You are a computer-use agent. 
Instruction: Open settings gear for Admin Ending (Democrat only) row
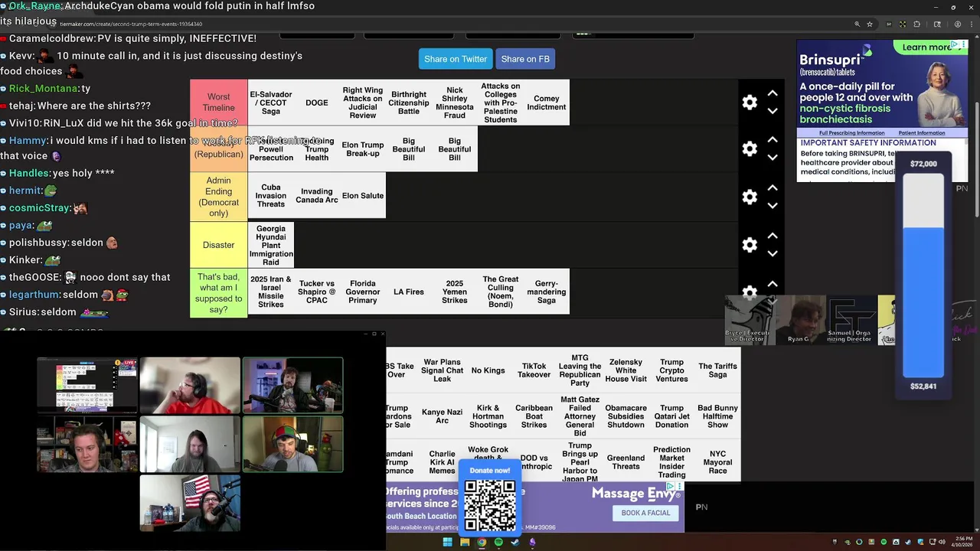750,197
